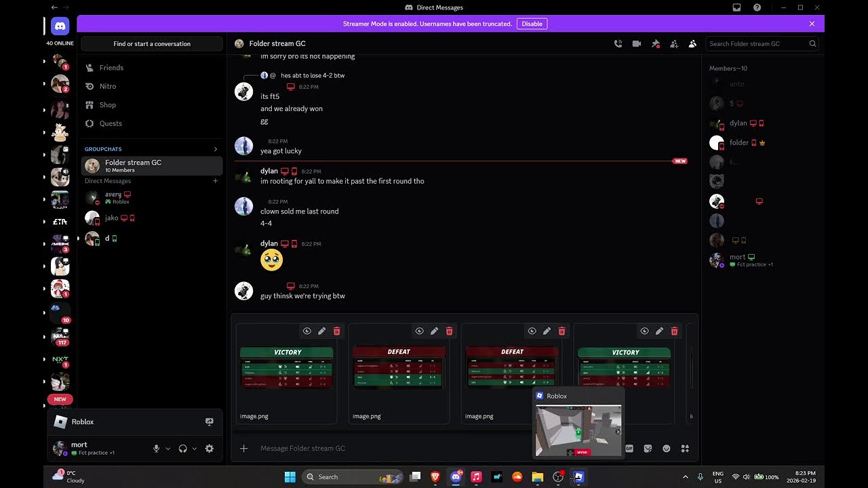Open the Quests page
This screenshot has width=868, height=488.
pyautogui.click(x=152, y=123)
